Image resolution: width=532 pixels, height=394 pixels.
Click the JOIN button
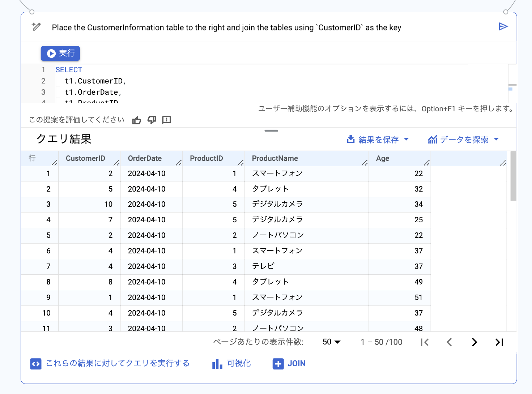click(289, 364)
